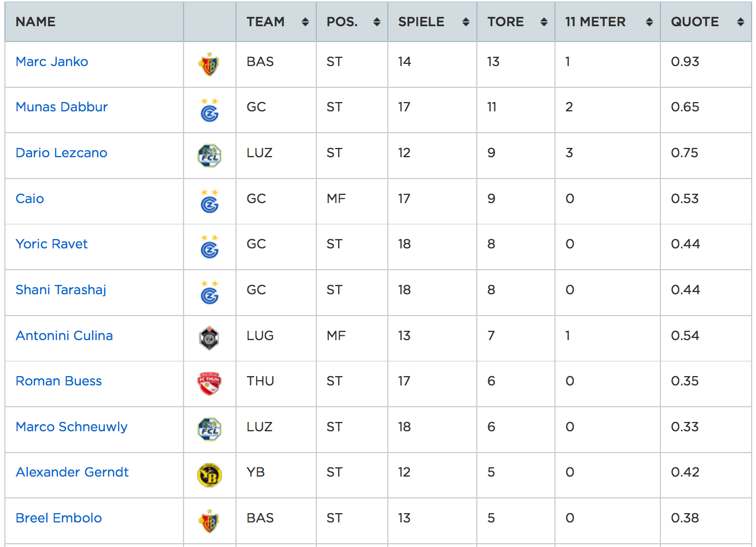Sort by 11 METER column header

click(x=595, y=22)
